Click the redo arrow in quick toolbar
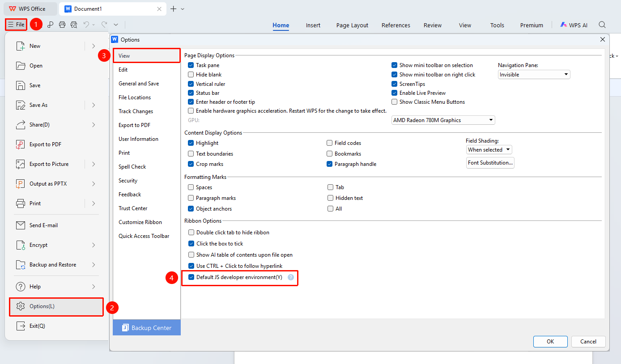The width and height of the screenshot is (621, 364). [104, 25]
